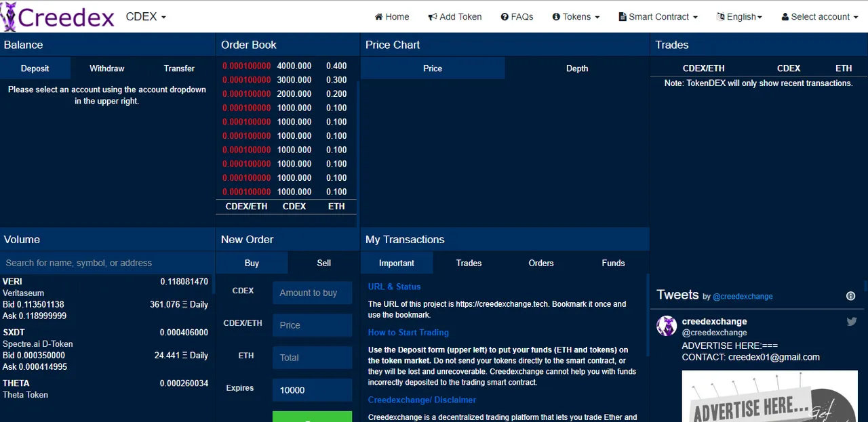Viewport: 868px width, 422px height.
Task: Click the green Buy submit button
Action: coord(312,417)
